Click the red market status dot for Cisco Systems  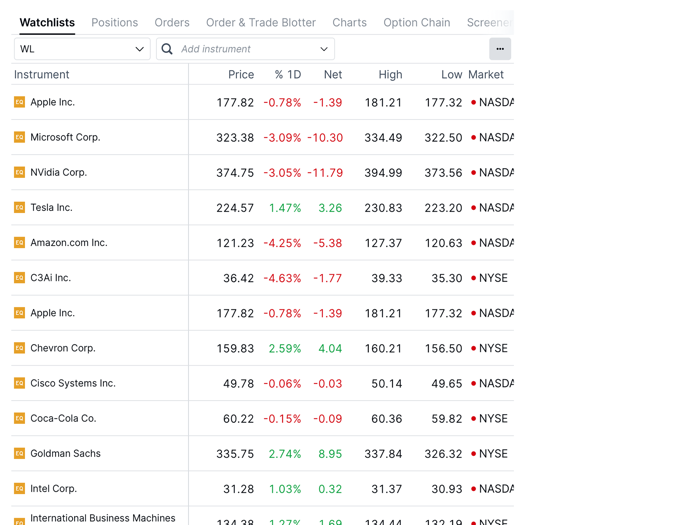(473, 383)
